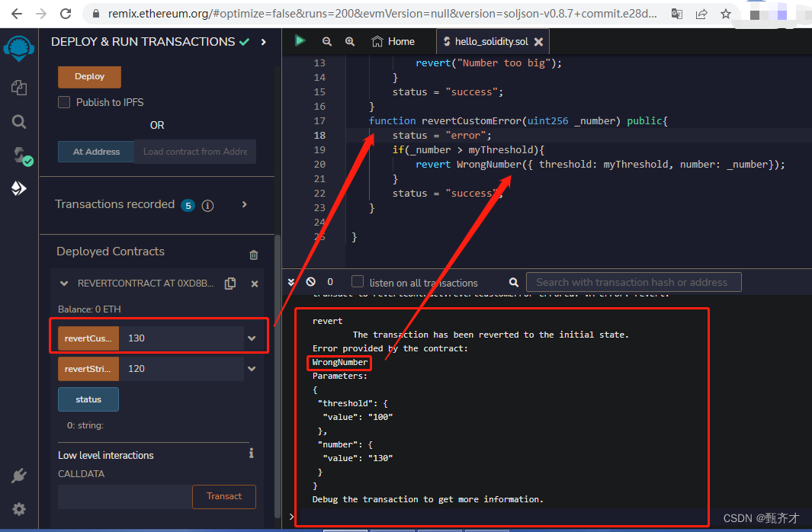Focus the Load contract from Address field
812x532 pixels.
(195, 152)
